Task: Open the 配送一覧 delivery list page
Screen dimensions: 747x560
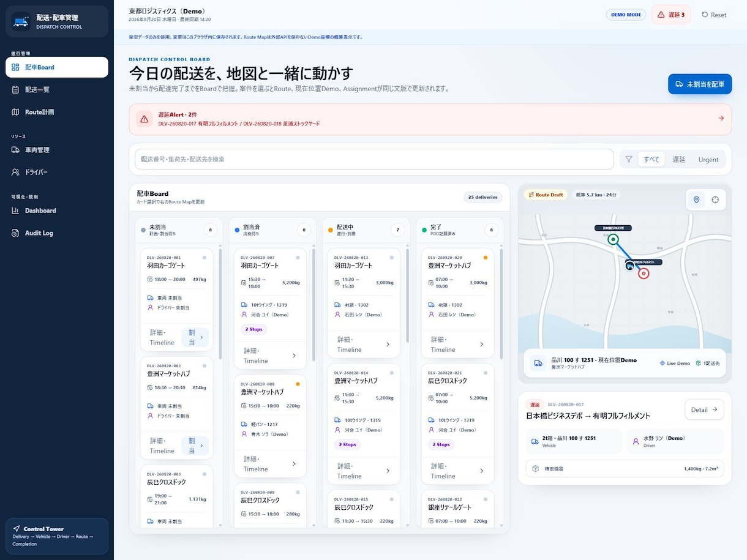Action: pos(57,89)
